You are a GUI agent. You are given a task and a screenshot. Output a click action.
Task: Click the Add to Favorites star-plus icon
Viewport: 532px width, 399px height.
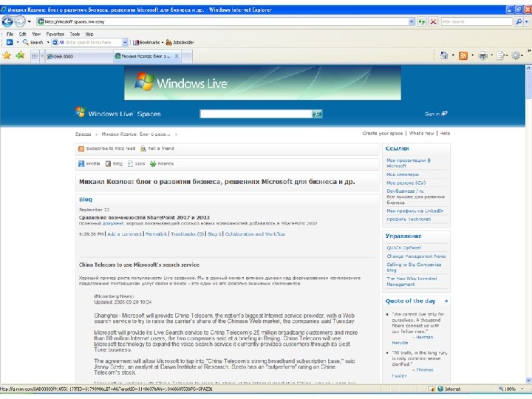21,55
